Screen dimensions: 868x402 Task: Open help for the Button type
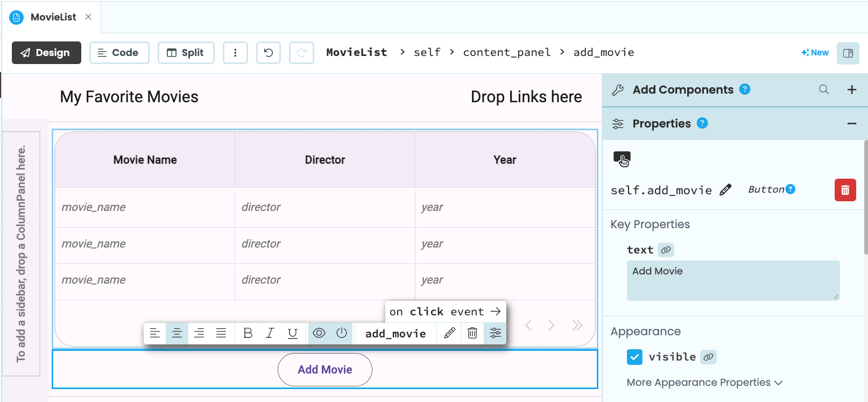point(790,189)
